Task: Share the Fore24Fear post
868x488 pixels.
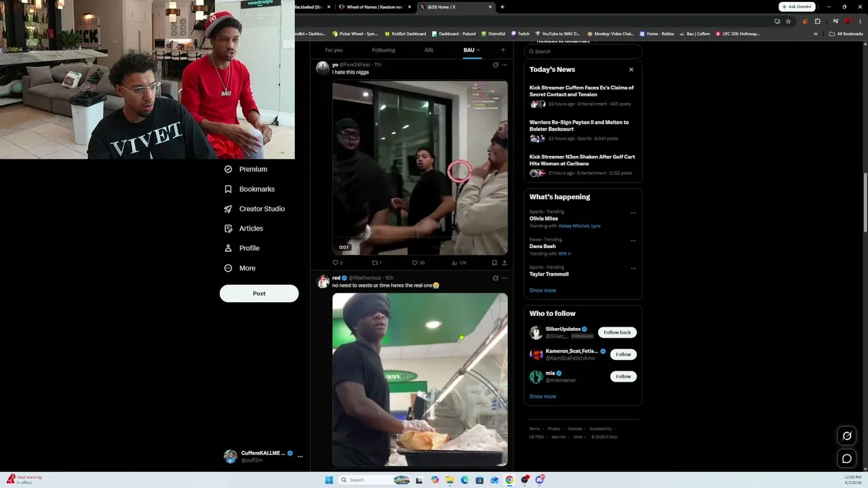Action: 504,263
